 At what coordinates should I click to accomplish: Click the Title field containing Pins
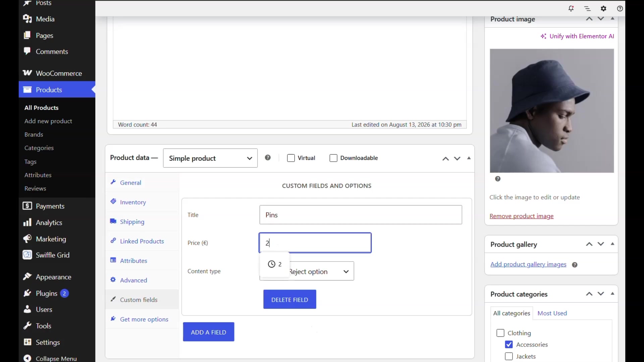pyautogui.click(x=361, y=215)
